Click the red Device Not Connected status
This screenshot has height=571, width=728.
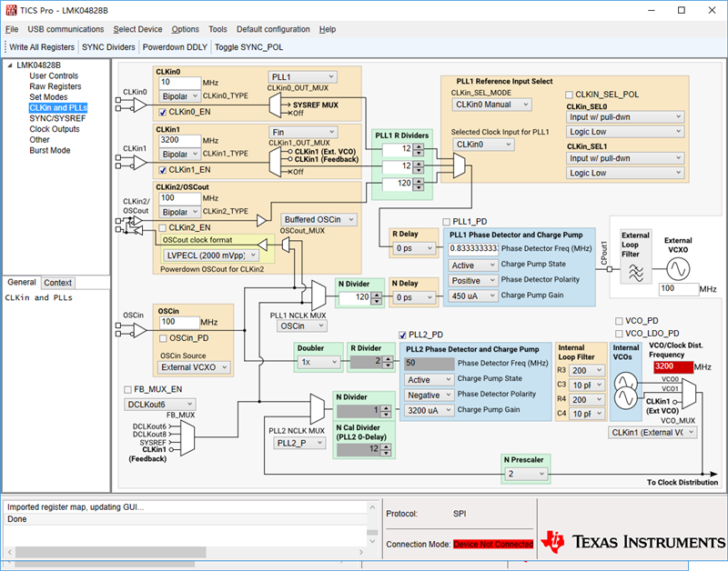pyautogui.click(x=493, y=544)
